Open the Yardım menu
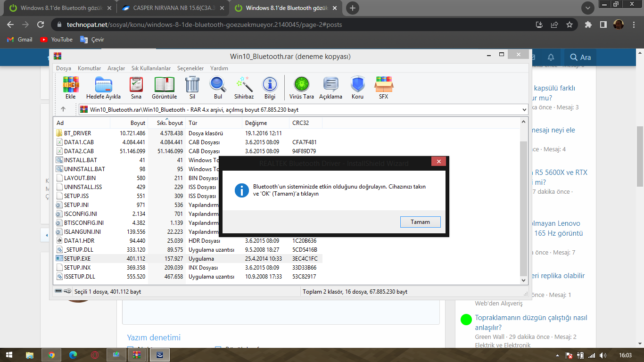Viewport: 644px width, 362px height. (219, 68)
